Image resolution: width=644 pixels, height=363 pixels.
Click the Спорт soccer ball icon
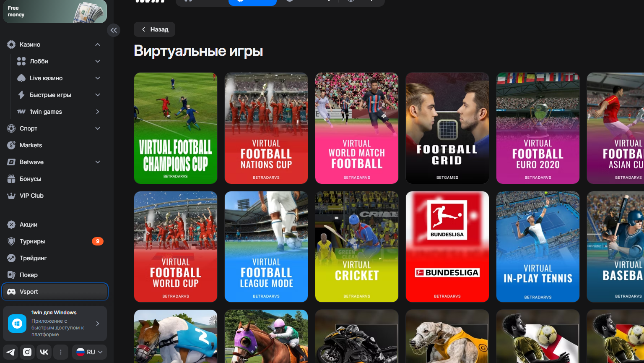point(11,128)
